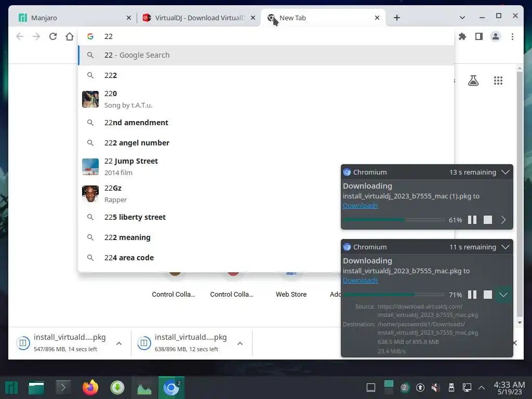Pause the 71% download notification
The height and width of the screenshot is (399, 532).
coord(472,295)
